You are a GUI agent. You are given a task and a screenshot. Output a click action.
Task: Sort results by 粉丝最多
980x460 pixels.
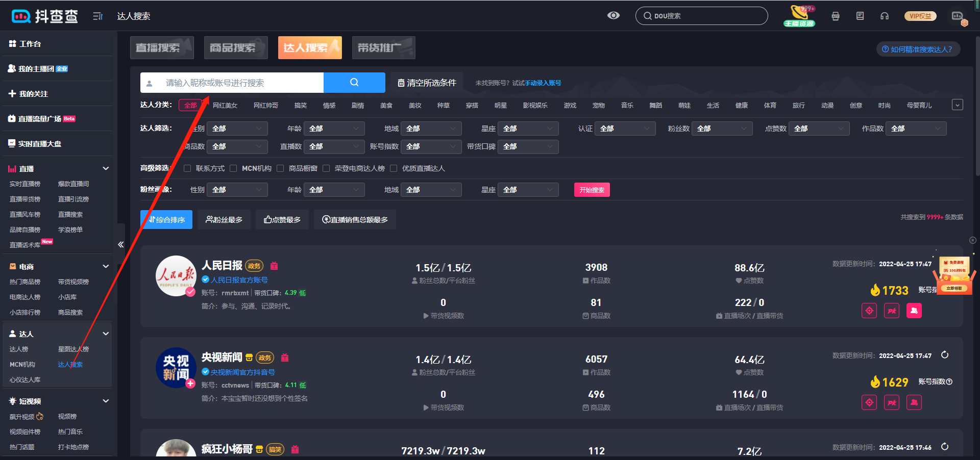(x=224, y=220)
